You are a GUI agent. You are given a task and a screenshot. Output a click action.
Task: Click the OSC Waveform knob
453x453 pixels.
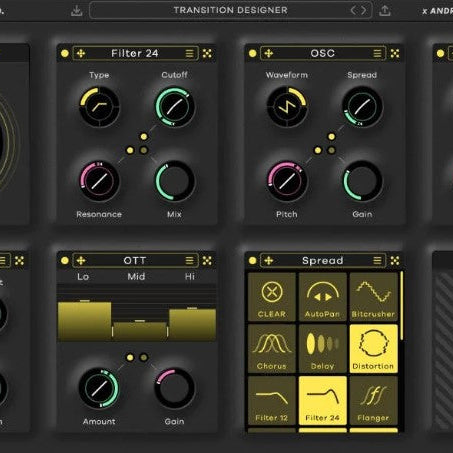287,107
